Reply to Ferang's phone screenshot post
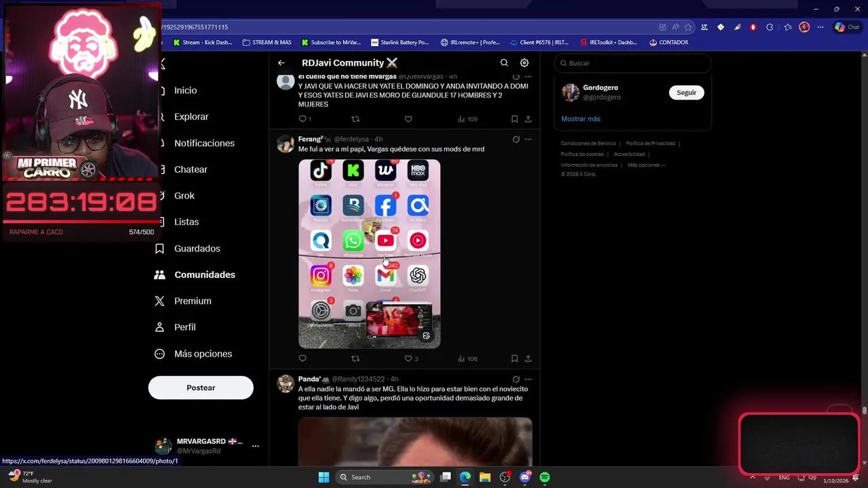Screen dimensions: 868x488 coord(302,359)
